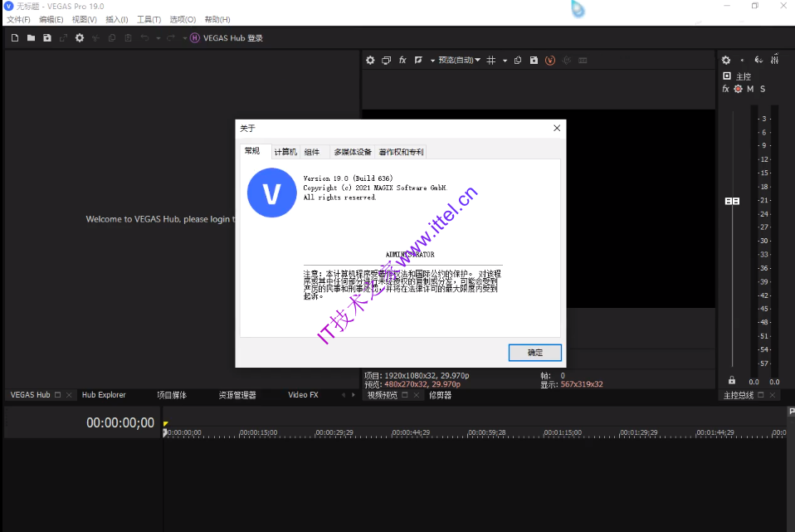This screenshot has width=795, height=532.
Task: Switch to the 著作权和专利 tab in About dialog
Action: click(x=401, y=152)
